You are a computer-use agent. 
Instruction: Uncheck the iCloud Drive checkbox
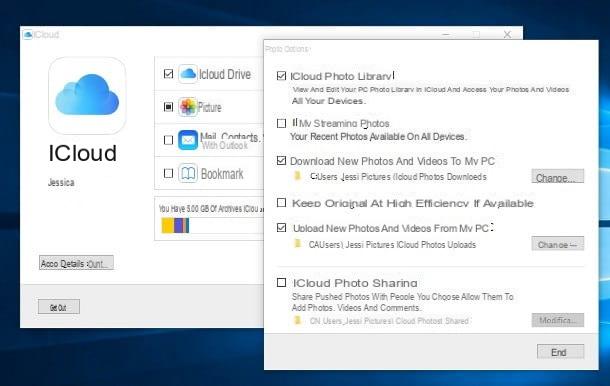(x=168, y=74)
